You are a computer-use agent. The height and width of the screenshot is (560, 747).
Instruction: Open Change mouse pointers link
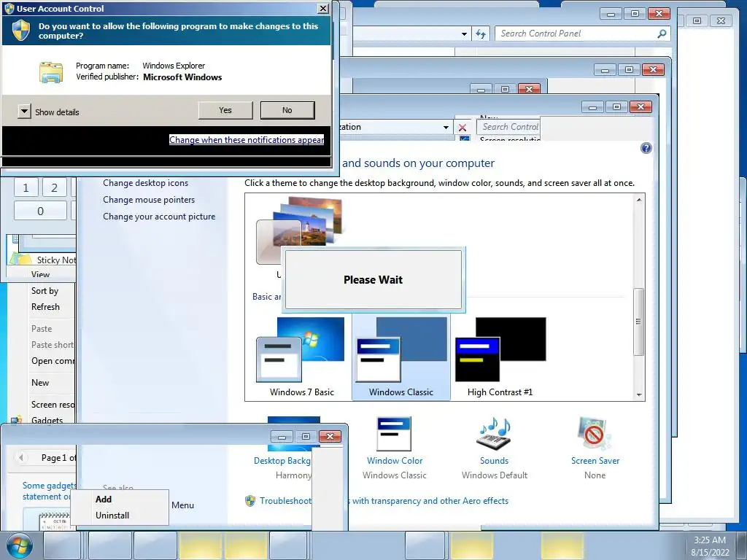(149, 200)
